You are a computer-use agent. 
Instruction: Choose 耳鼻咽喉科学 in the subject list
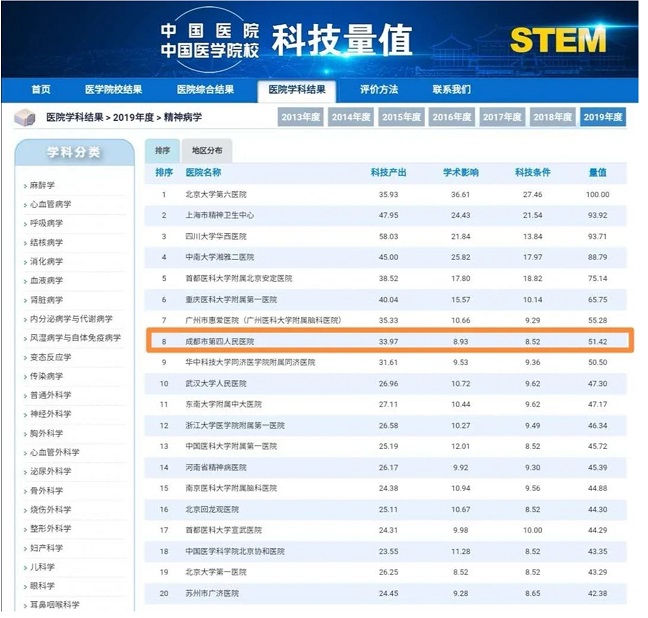55,605
